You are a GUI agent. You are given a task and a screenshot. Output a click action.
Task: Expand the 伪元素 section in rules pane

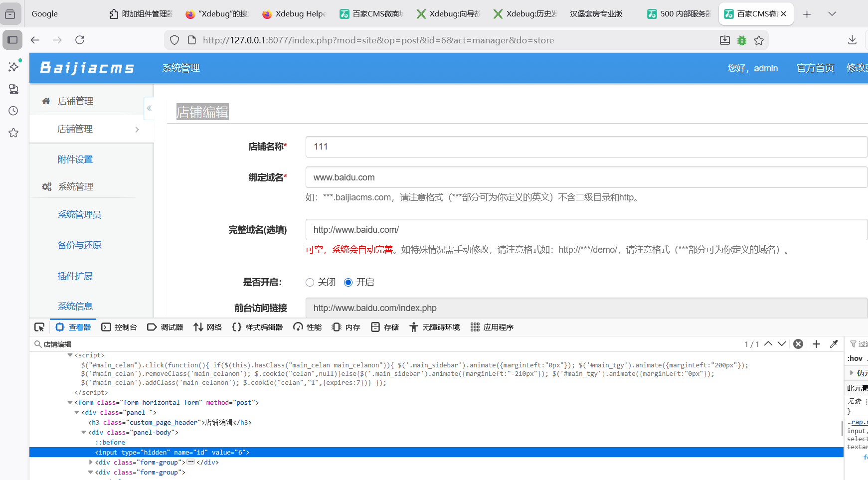[x=851, y=373]
